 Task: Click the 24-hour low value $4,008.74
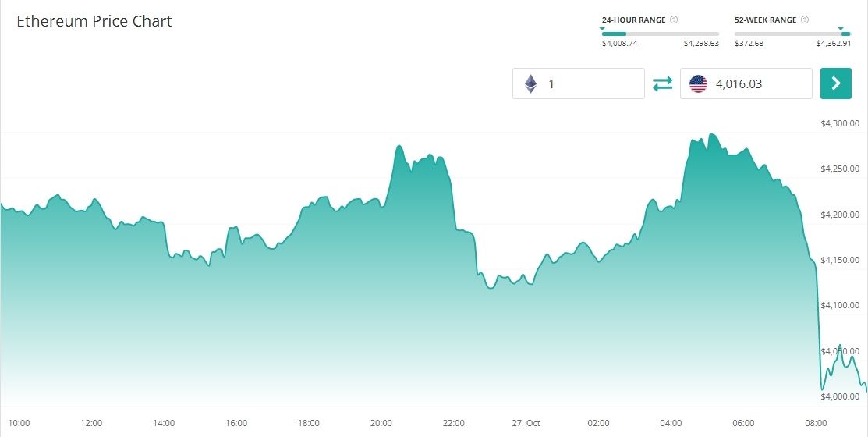[x=619, y=44]
